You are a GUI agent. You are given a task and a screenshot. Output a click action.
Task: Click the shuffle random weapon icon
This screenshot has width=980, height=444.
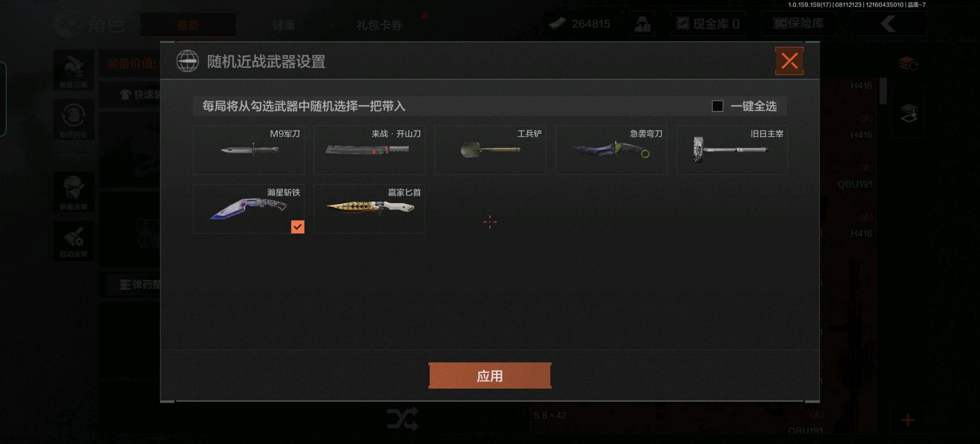pos(402,419)
